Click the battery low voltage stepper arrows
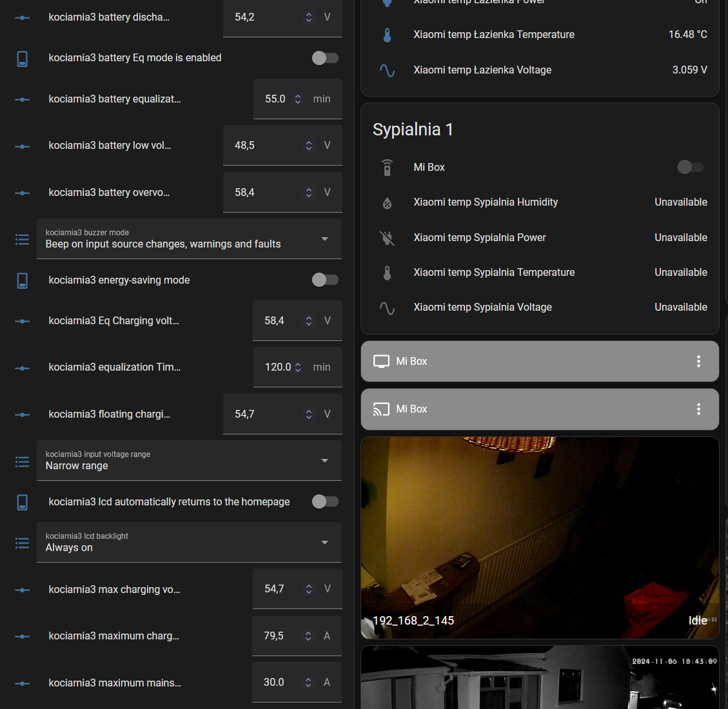The height and width of the screenshot is (709, 728). [x=309, y=146]
